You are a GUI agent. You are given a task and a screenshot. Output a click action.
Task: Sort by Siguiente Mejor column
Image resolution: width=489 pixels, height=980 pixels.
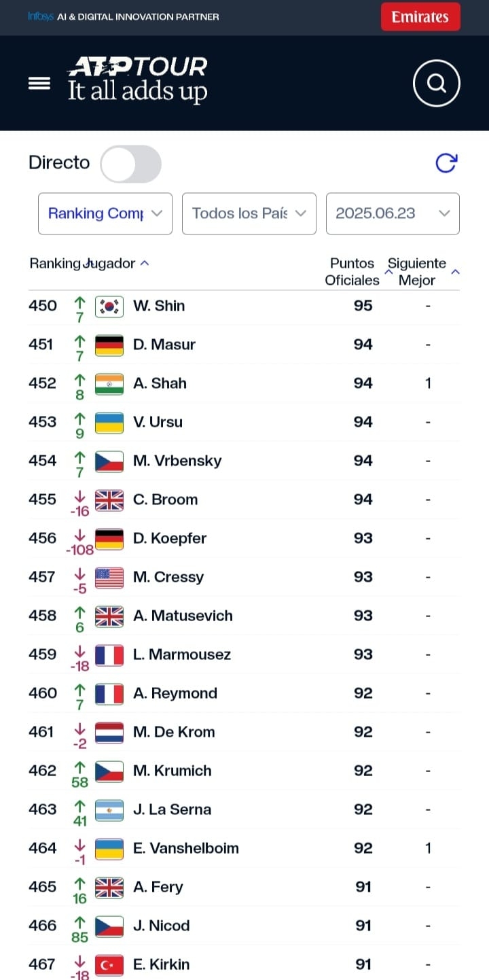click(x=418, y=271)
